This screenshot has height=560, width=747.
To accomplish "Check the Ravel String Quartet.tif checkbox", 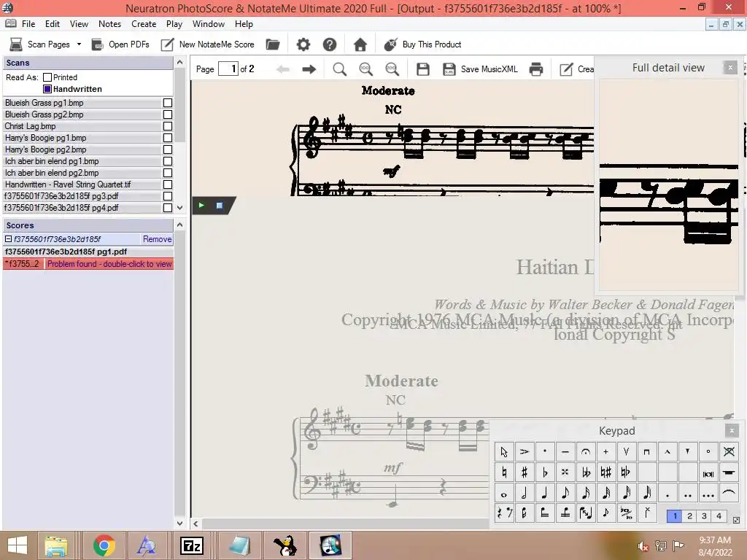I will (x=168, y=184).
